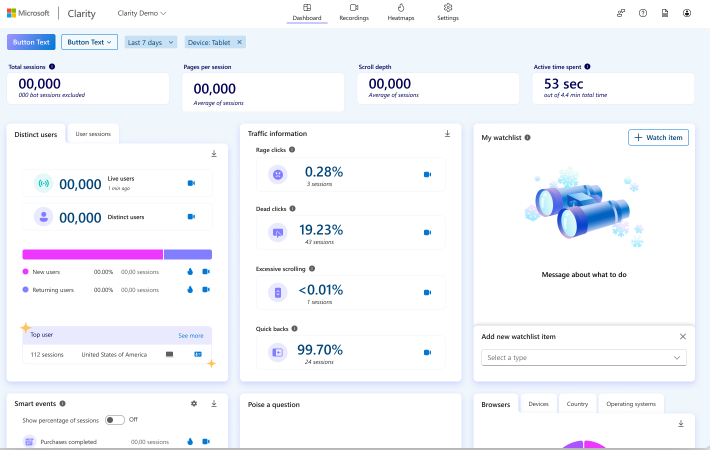The image size is (710, 450).
Task: Open recordings for Dead clicks metric
Action: pyautogui.click(x=427, y=233)
